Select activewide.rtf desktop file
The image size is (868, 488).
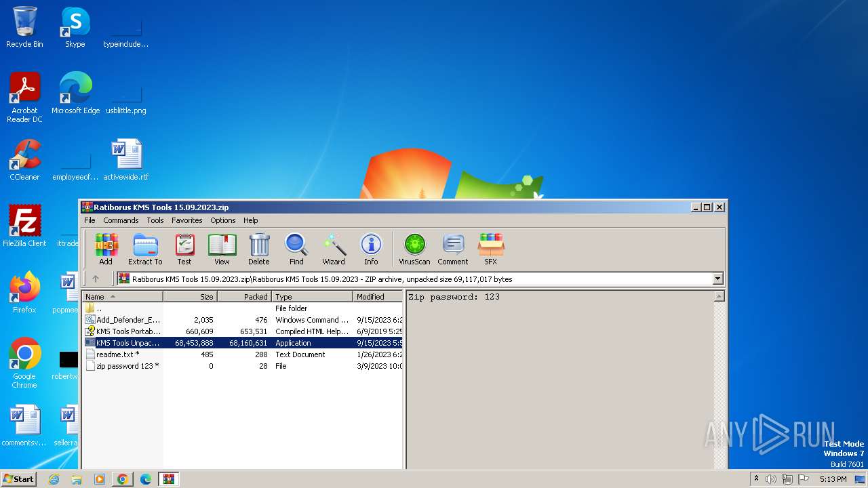click(126, 160)
